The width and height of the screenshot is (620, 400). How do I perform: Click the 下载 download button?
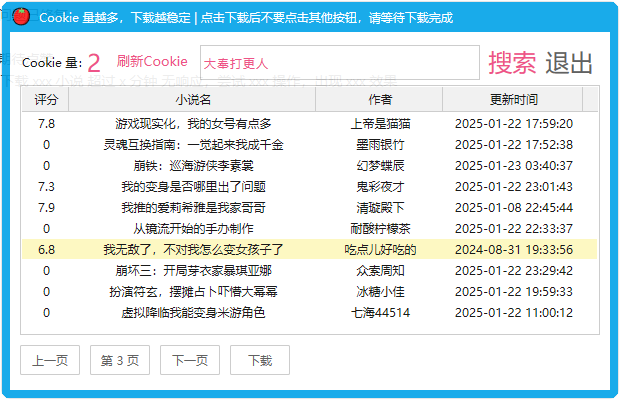click(260, 360)
